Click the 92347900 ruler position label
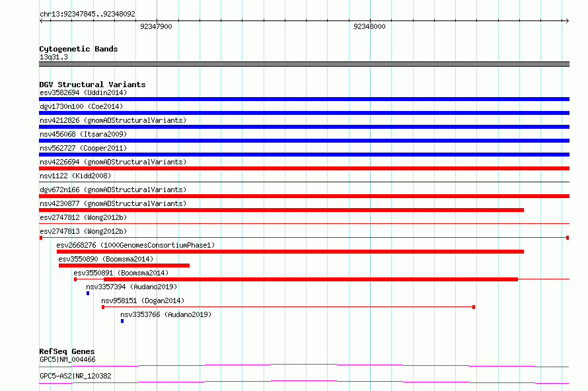The image size is (588, 391). (x=156, y=26)
